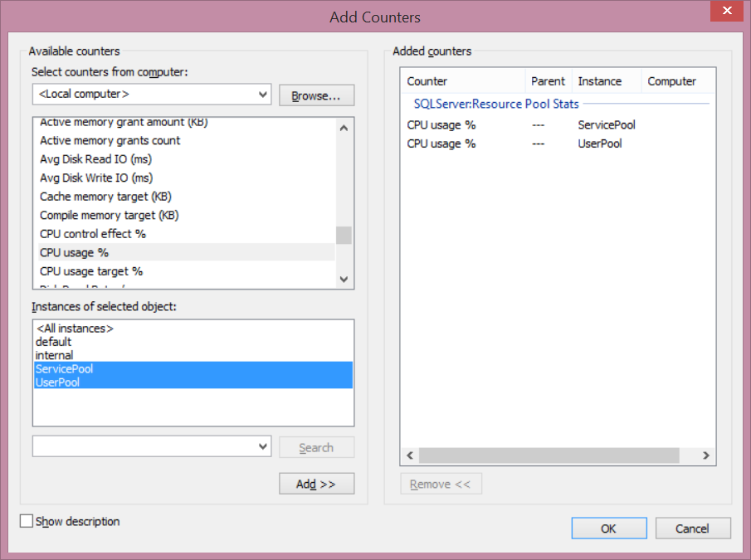Screen dimensions: 751x560
Task: Click the added counters horizontal scrollbar
Action: [549, 455]
